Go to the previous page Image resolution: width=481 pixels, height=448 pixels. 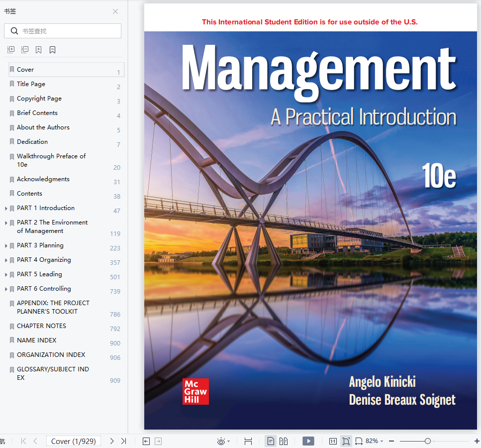point(35,441)
